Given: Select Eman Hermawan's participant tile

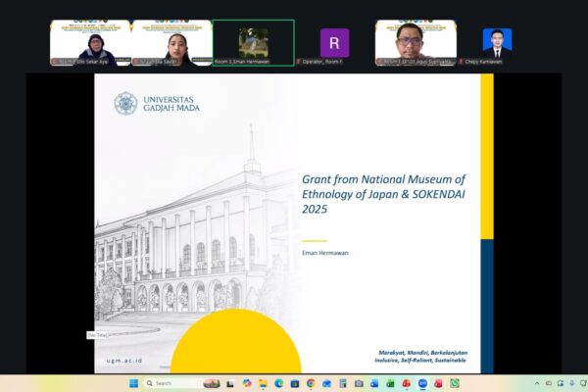Looking at the screenshot, I should coord(254,43).
